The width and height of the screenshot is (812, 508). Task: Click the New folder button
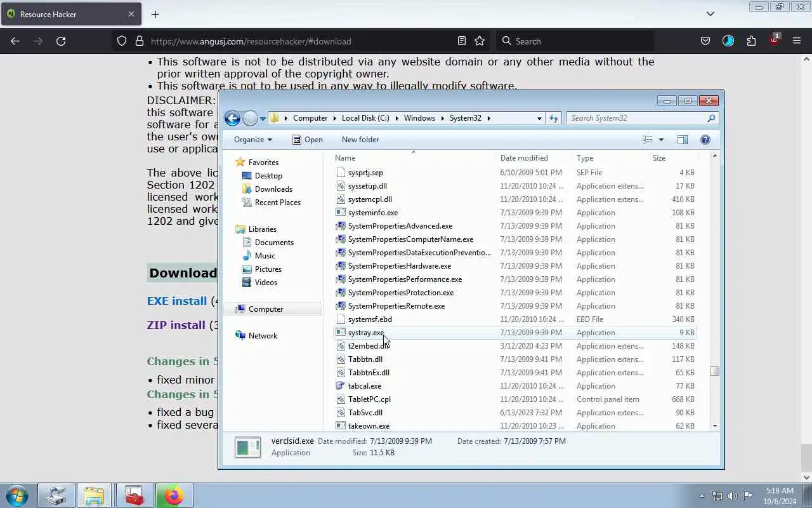click(x=360, y=140)
